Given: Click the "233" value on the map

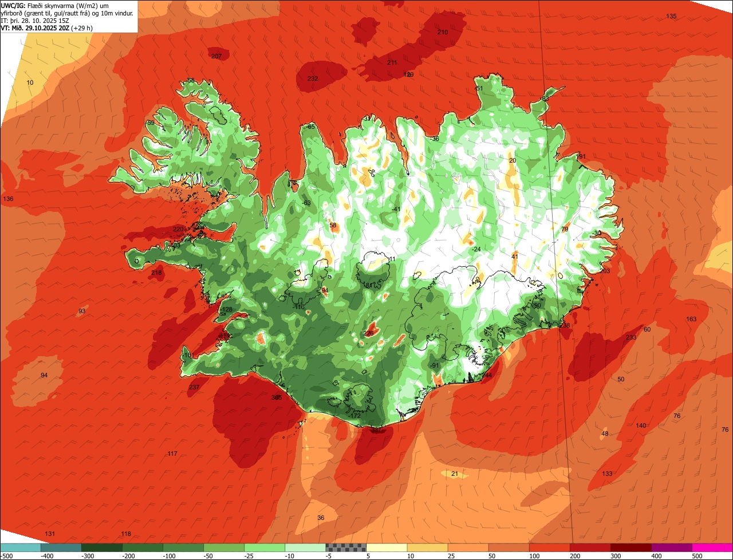Looking at the screenshot, I should click(x=630, y=337).
